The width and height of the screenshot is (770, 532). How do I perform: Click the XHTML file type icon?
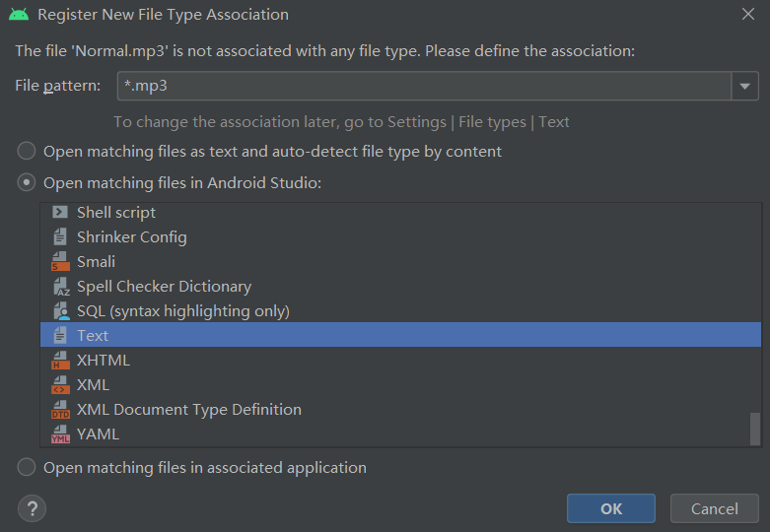pyautogui.click(x=60, y=360)
